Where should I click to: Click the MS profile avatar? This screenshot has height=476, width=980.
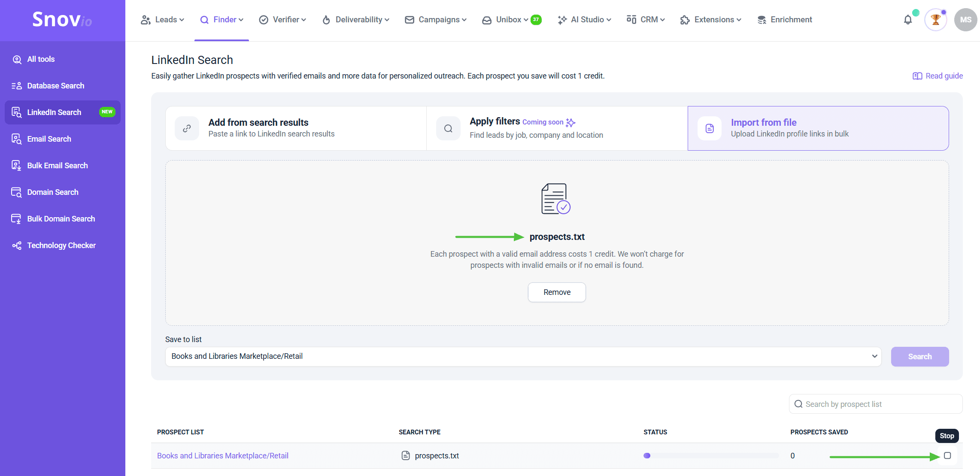click(x=965, y=20)
